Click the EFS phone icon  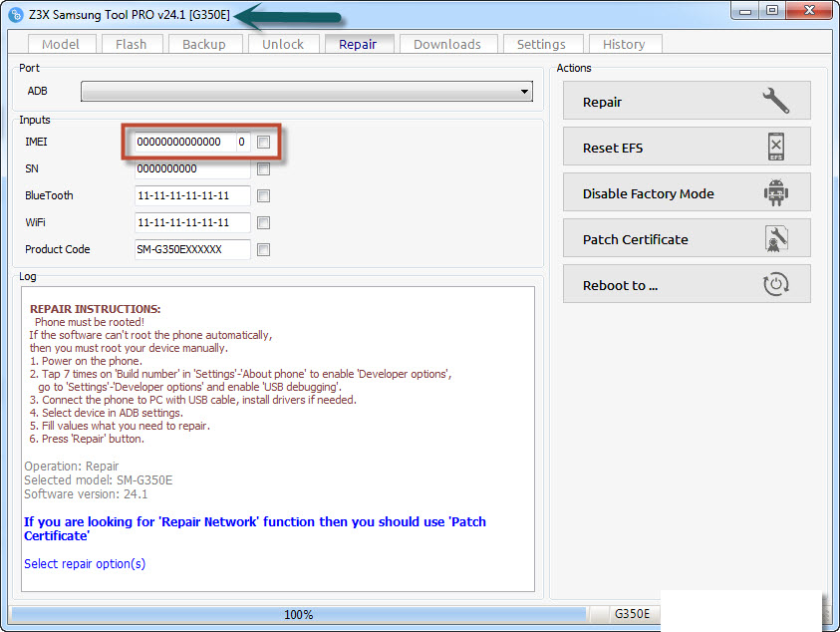coord(775,147)
